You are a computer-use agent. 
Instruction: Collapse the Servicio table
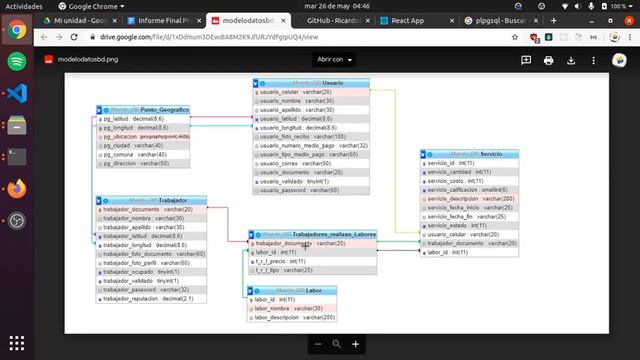pos(423,154)
